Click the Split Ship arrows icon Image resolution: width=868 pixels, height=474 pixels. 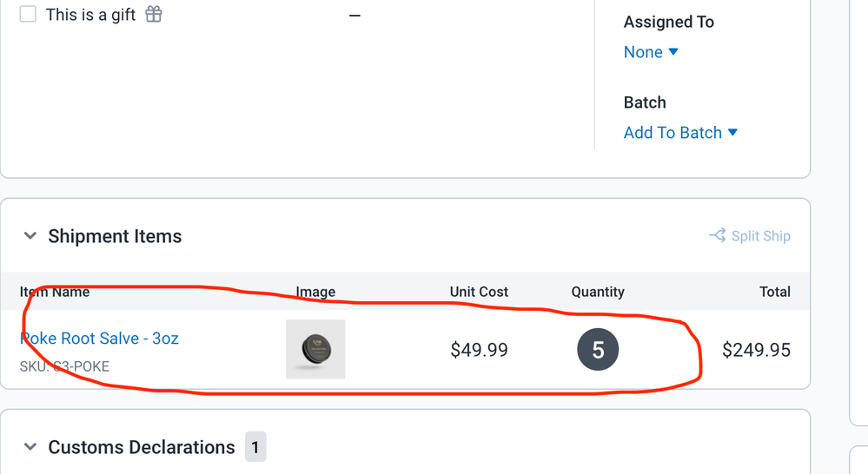[x=717, y=235]
